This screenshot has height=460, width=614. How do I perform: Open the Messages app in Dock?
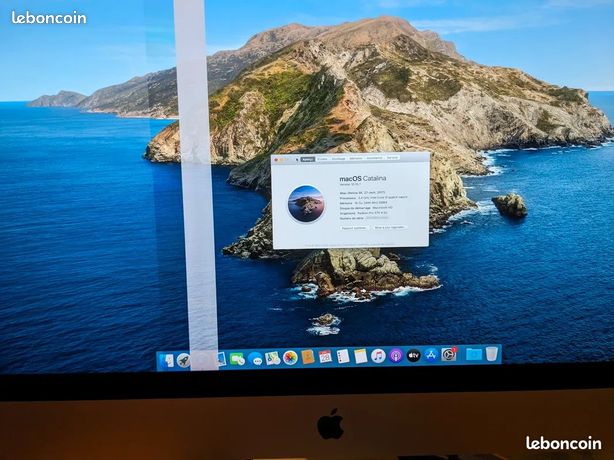coord(255,359)
